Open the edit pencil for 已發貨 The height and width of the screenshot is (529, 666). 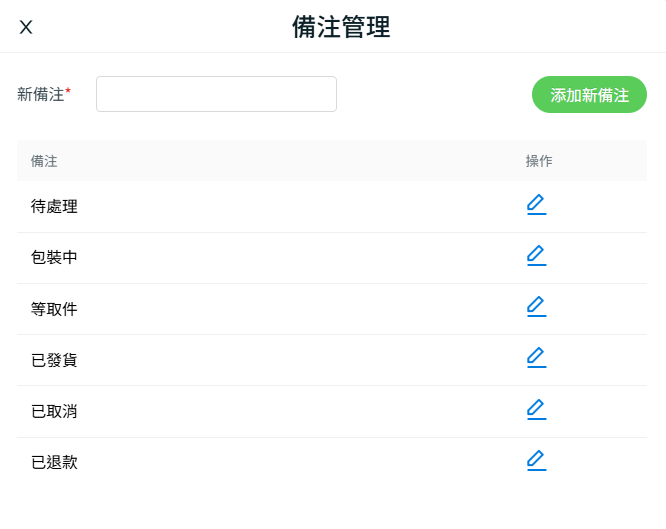[x=536, y=358]
